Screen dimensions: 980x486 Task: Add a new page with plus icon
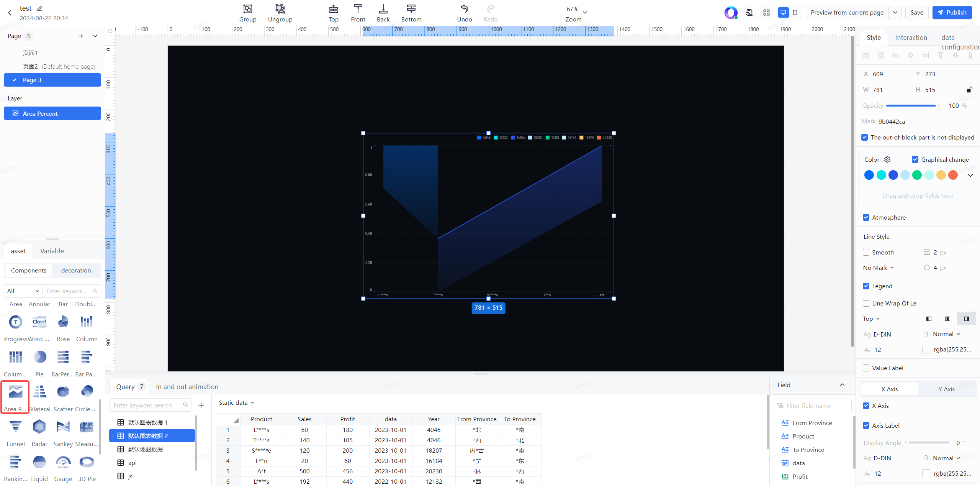tap(81, 36)
